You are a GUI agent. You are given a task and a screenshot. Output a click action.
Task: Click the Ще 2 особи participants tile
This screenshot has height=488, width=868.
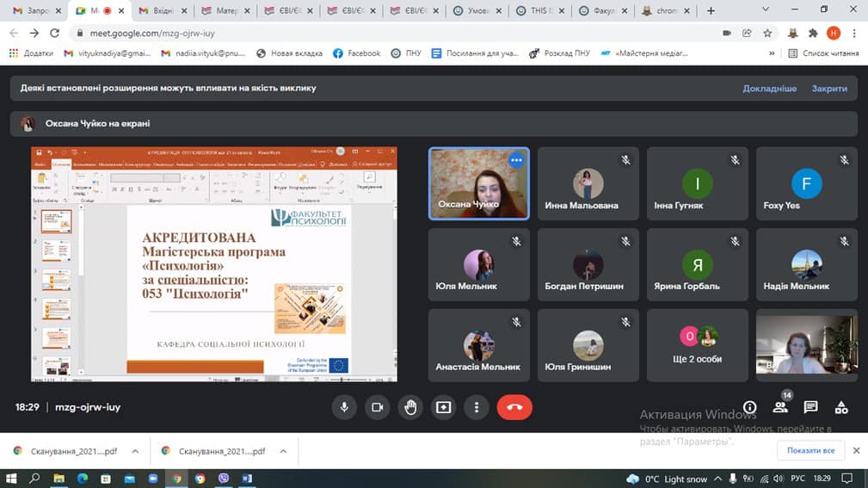tap(698, 344)
